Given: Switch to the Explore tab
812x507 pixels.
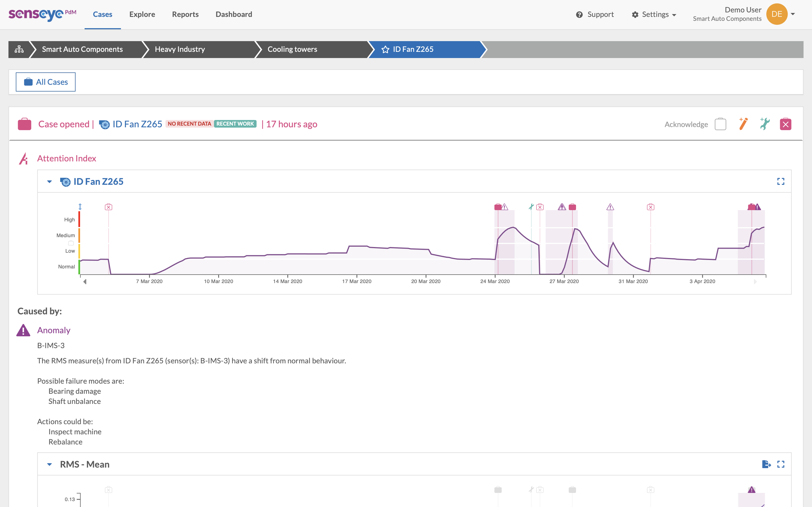Looking at the screenshot, I should [x=142, y=14].
